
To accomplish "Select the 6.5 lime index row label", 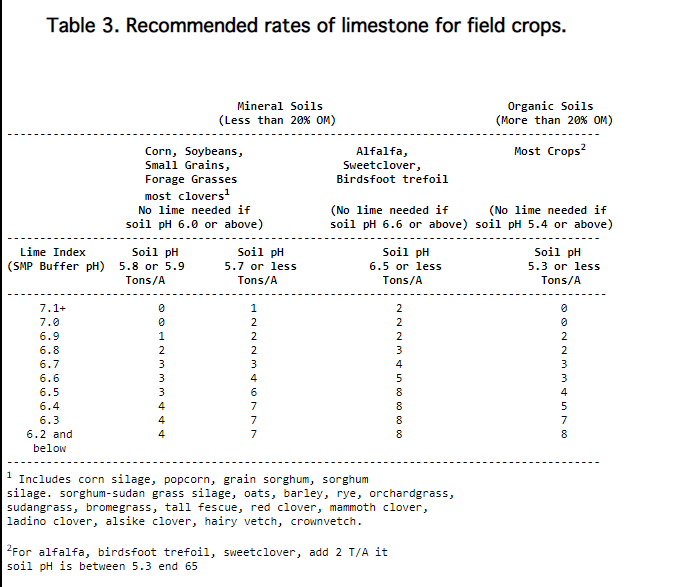I will 49,392.
